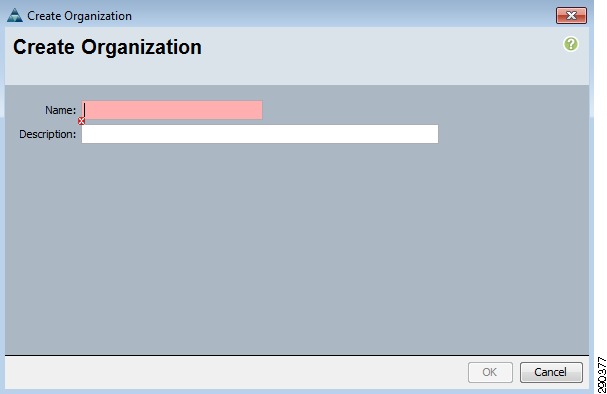Open help via green question mark icon
Screen dimensions: 607x394
(x=571, y=44)
